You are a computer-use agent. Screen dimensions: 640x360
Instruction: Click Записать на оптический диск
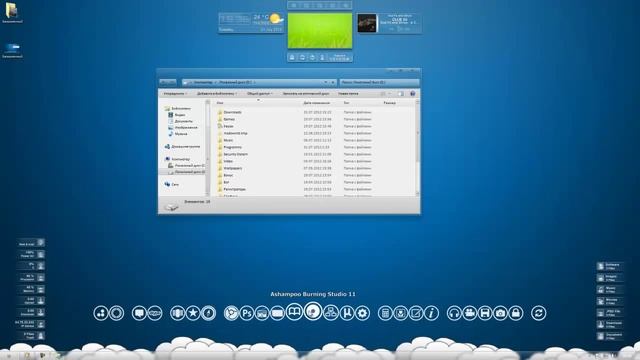[306, 93]
